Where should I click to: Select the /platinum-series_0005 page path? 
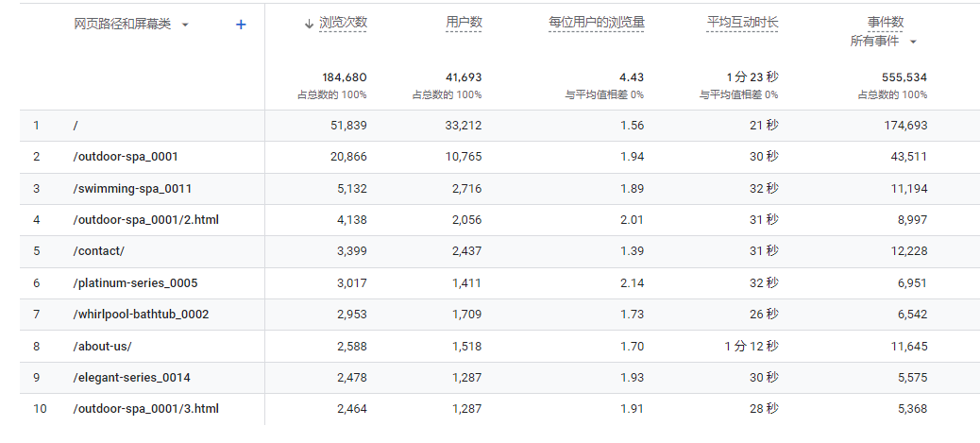tap(136, 282)
